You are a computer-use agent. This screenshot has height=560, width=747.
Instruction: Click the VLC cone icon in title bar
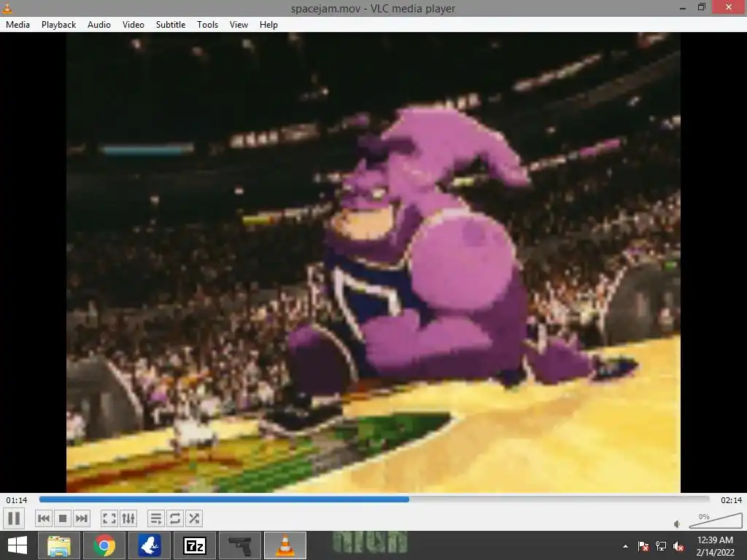point(7,7)
